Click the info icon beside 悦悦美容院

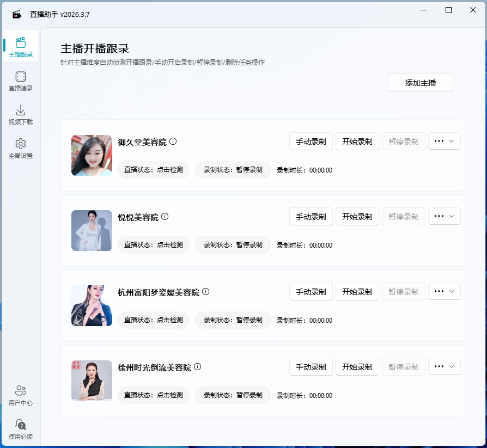point(165,216)
